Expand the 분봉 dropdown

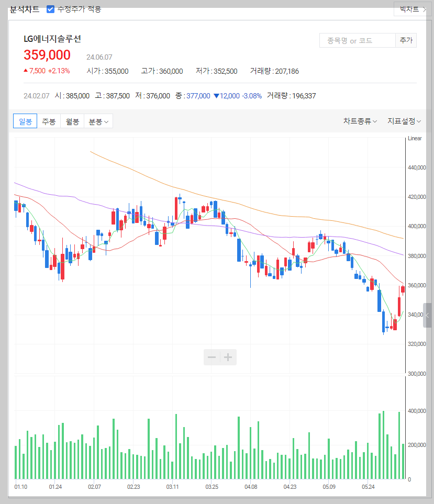(x=98, y=121)
